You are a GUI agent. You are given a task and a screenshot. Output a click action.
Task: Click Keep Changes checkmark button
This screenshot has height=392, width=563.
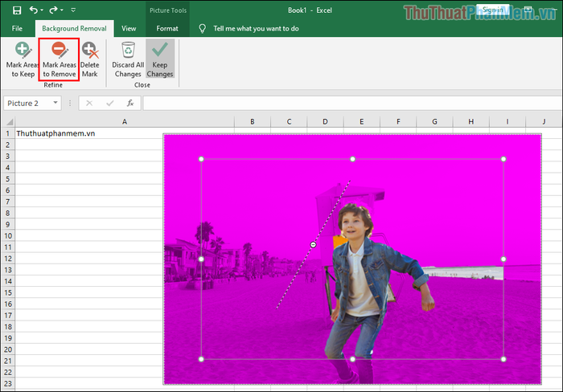(x=160, y=59)
